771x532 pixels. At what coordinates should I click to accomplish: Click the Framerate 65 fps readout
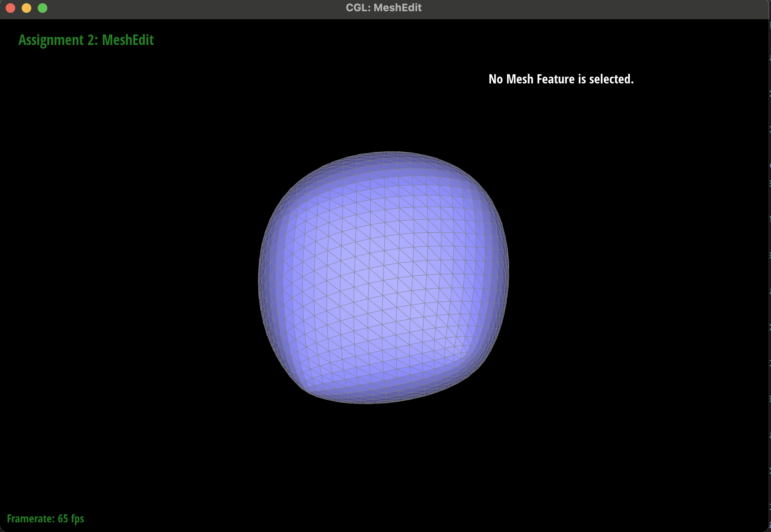[x=45, y=518]
